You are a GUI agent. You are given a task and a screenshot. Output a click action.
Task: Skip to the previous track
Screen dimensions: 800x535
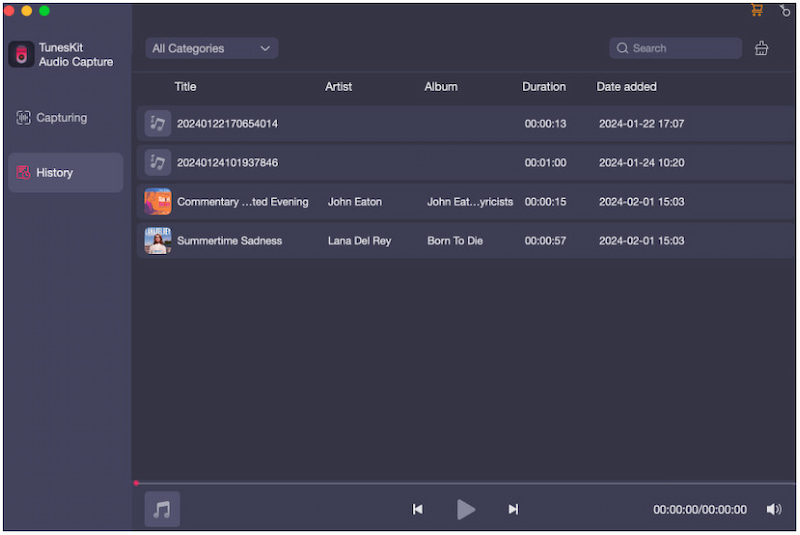click(417, 509)
